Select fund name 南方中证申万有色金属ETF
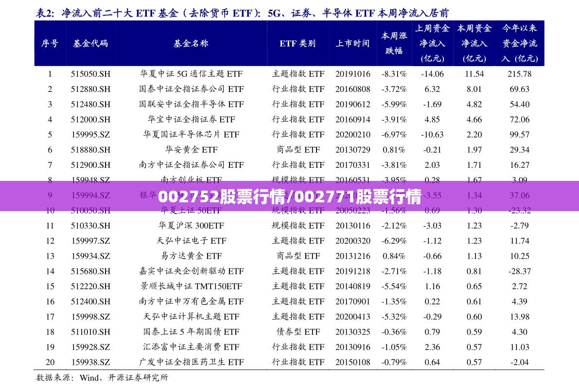 [191, 302]
